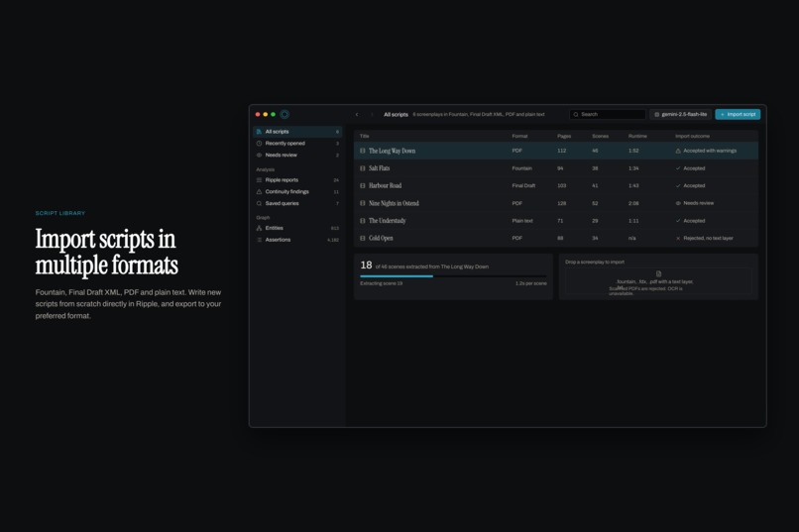Click the n/a runtime value
The height and width of the screenshot is (532, 799).
631,238
